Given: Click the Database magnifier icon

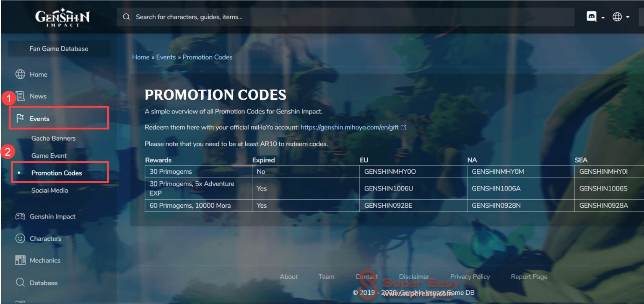Looking at the screenshot, I should pyautogui.click(x=20, y=283).
